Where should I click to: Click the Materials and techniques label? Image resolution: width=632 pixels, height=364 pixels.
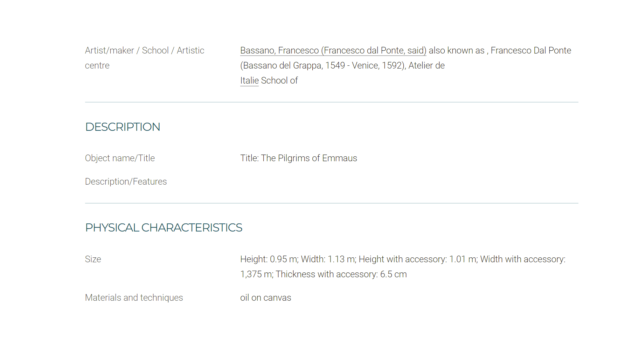[134, 298]
